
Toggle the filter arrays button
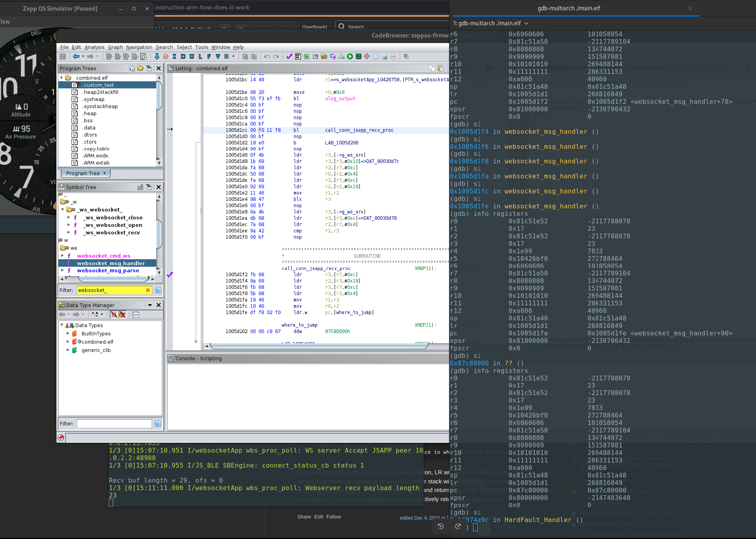click(114, 314)
